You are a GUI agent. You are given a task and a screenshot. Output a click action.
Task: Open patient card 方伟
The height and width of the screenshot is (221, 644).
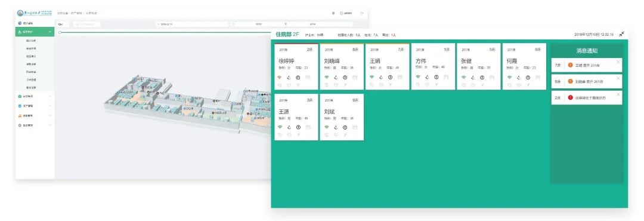tap(433, 66)
